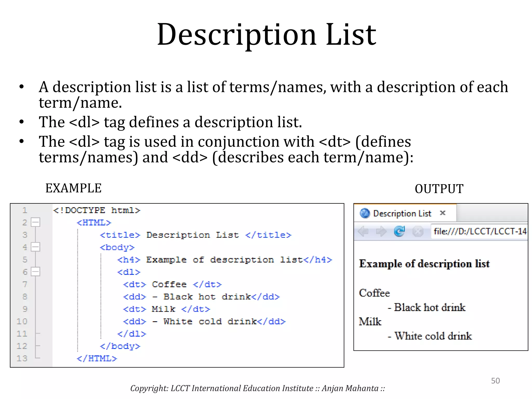Click line number 13 in the gutter

tap(22, 358)
